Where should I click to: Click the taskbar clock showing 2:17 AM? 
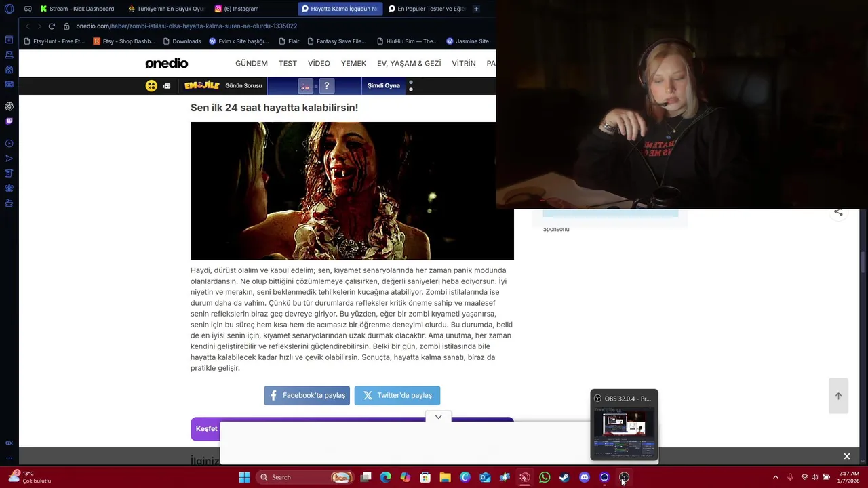[848, 477]
